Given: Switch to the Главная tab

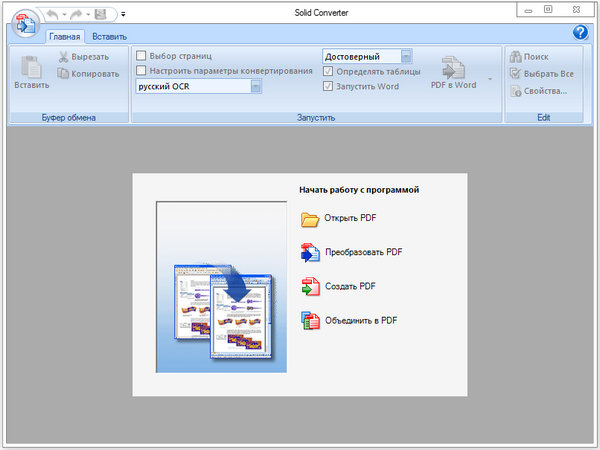Looking at the screenshot, I should pos(65,37).
